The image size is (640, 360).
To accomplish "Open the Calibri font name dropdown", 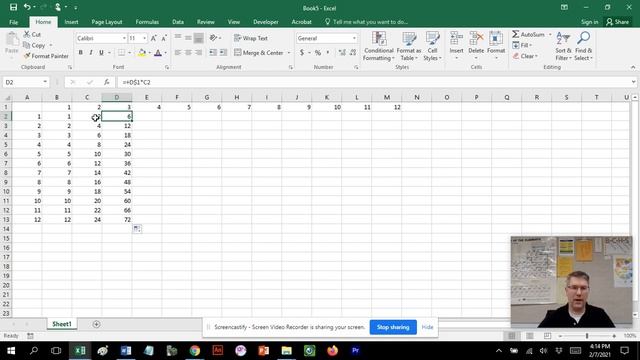I will [124, 38].
